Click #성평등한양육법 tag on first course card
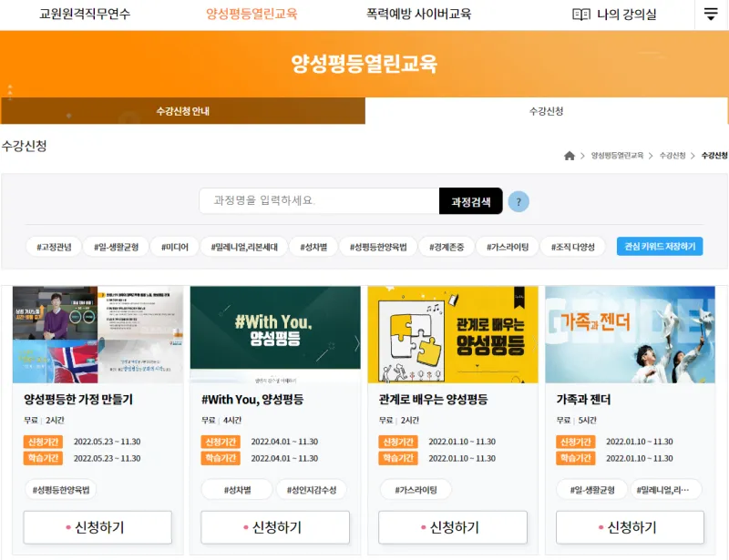Screen dimensions: 729x560 60,489
